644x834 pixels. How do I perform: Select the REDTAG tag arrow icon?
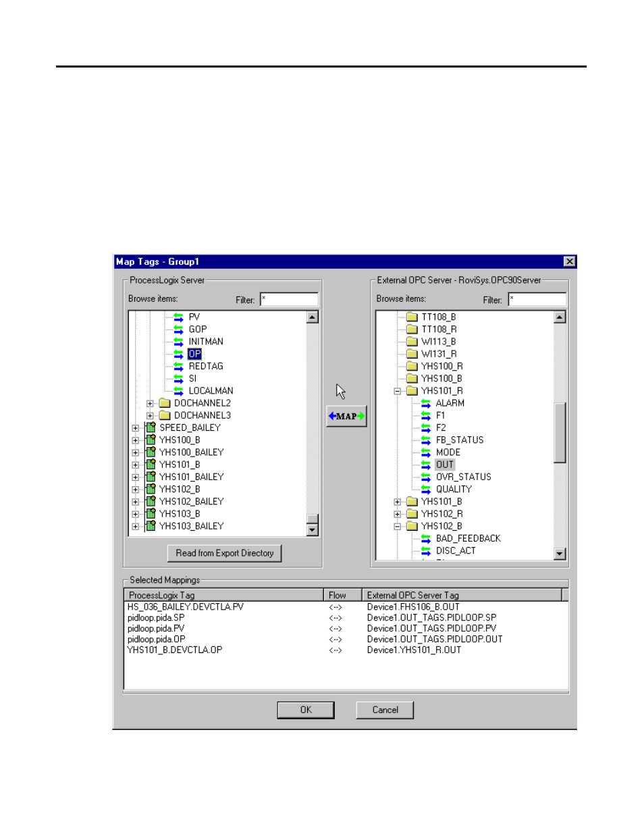pyautogui.click(x=178, y=366)
